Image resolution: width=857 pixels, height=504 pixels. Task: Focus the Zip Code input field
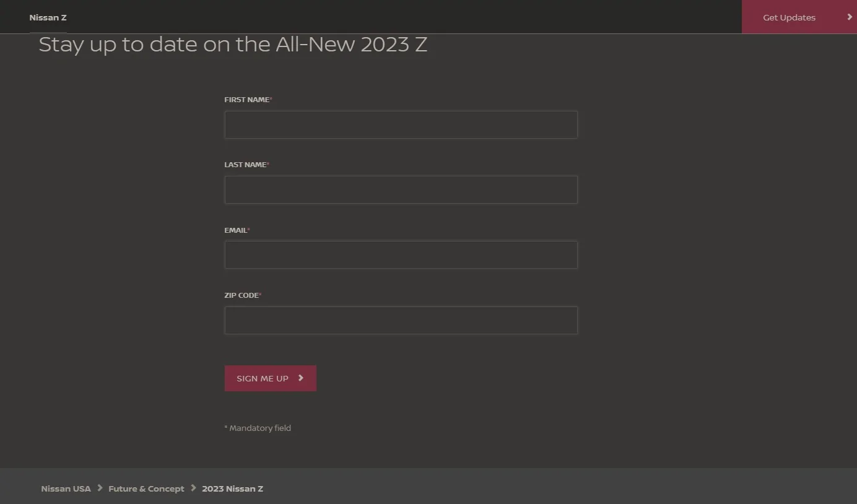(x=401, y=320)
